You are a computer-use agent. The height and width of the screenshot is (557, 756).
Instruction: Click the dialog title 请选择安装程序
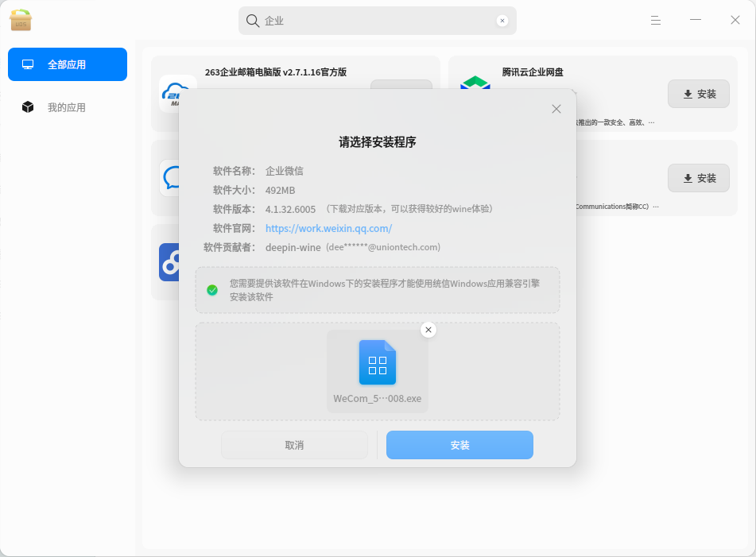pyautogui.click(x=378, y=142)
